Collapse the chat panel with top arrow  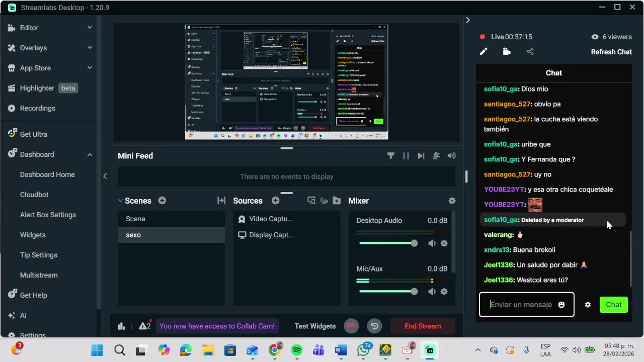(467, 20)
